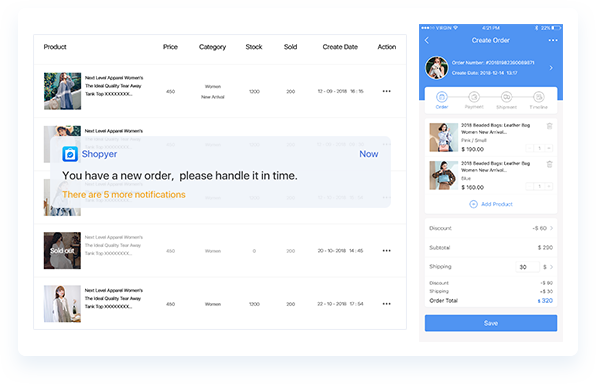Click the stock value 0 in Sold out row
Viewport: 596px width, 384px height.
(x=254, y=251)
